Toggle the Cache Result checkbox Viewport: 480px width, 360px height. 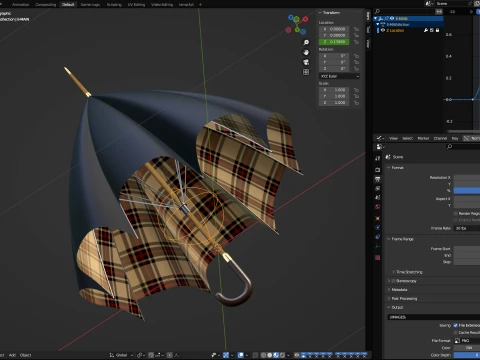coord(456,333)
